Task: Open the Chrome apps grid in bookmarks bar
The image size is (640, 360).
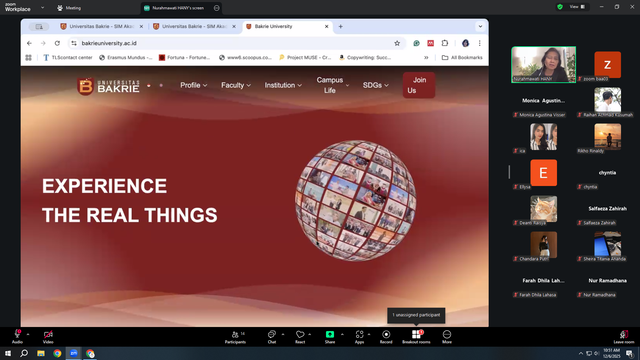Action: [29, 58]
